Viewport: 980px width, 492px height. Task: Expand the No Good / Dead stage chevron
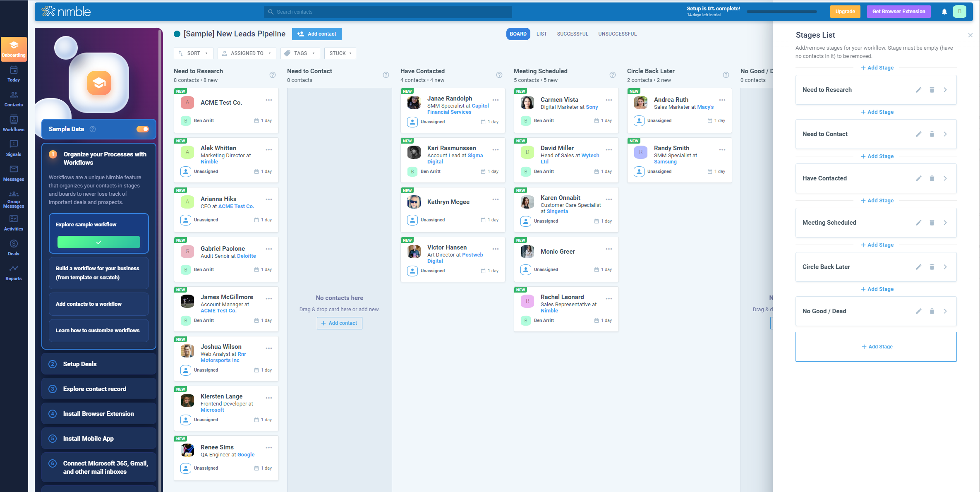(945, 311)
